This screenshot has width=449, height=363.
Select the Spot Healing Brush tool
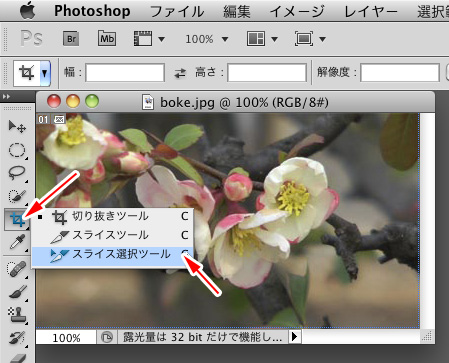[17, 269]
